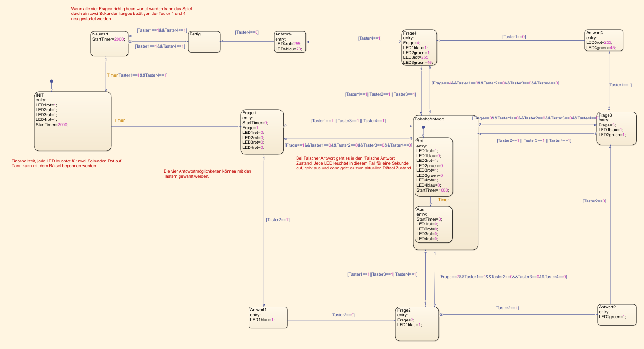
Task: Select the Frage4 state
Action: point(419,48)
